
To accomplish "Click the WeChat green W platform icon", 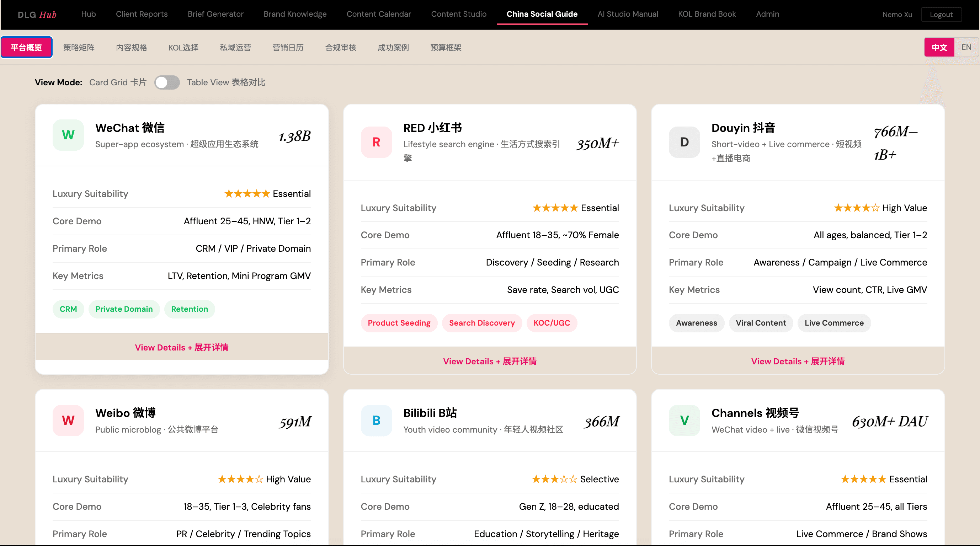I will (68, 135).
